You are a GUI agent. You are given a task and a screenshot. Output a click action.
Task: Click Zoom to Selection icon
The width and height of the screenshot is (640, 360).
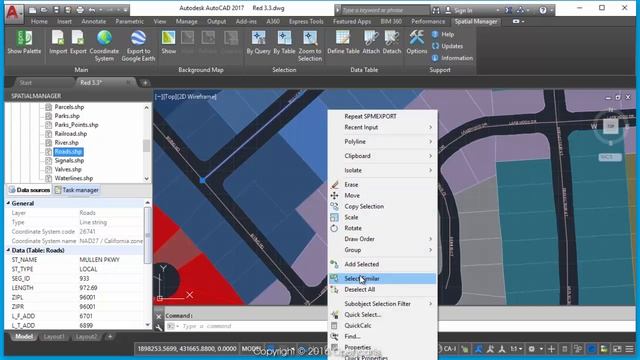310,46
